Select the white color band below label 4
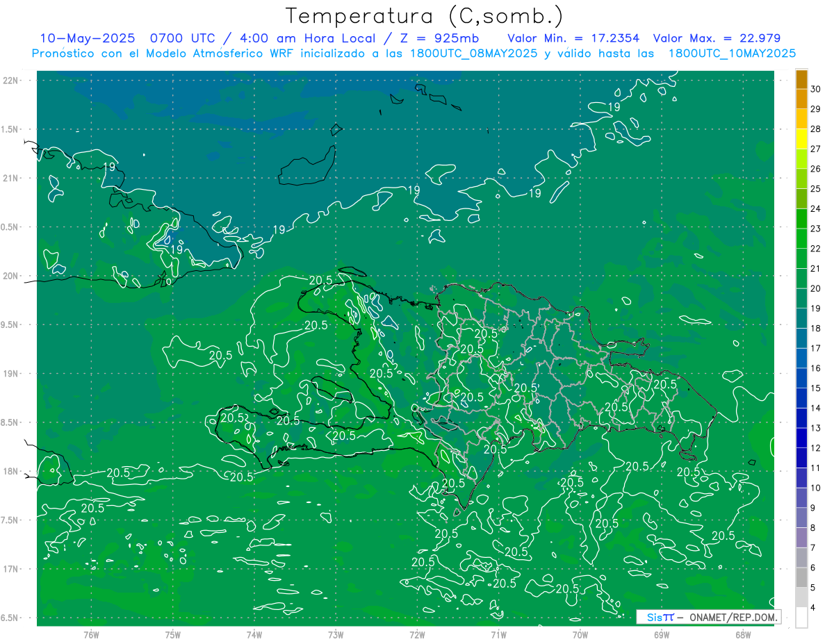The height and width of the screenshot is (644, 834). 801,618
